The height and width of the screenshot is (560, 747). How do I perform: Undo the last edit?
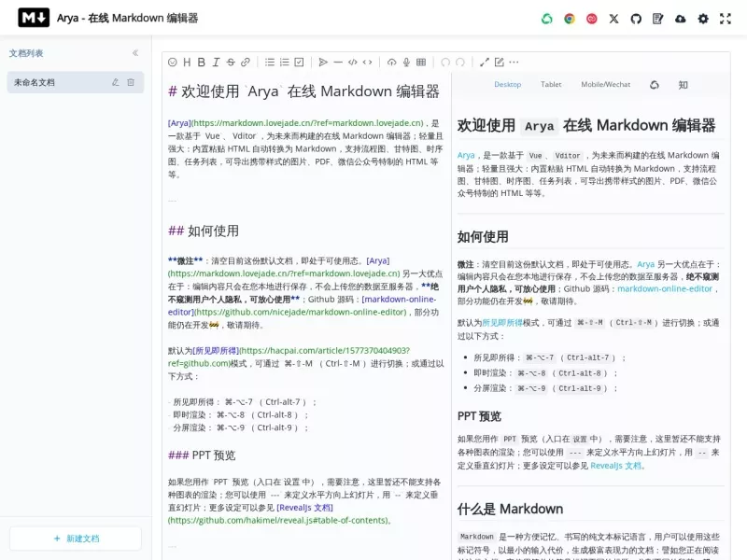[445, 63]
